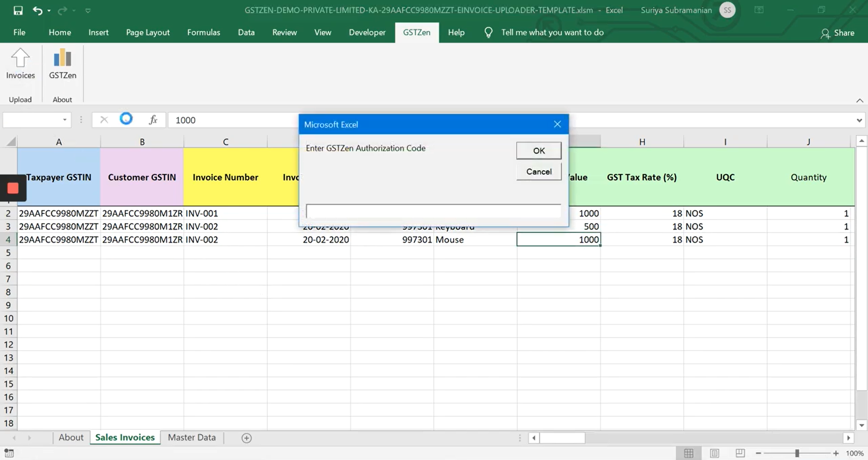Screen dimensions: 868x460
Task: Click the Tell me lightbulb icon
Action: click(488, 33)
